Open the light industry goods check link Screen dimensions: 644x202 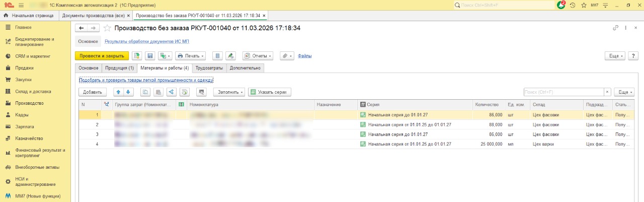(x=146, y=80)
